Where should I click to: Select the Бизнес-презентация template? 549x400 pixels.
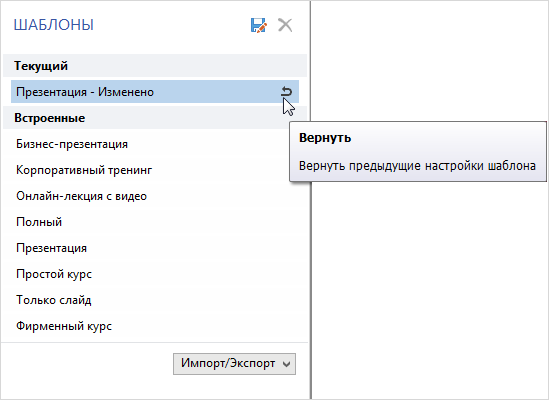[72, 144]
